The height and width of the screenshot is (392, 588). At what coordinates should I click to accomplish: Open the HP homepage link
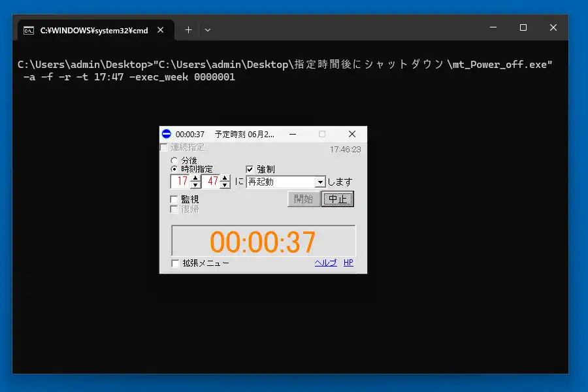coord(348,263)
